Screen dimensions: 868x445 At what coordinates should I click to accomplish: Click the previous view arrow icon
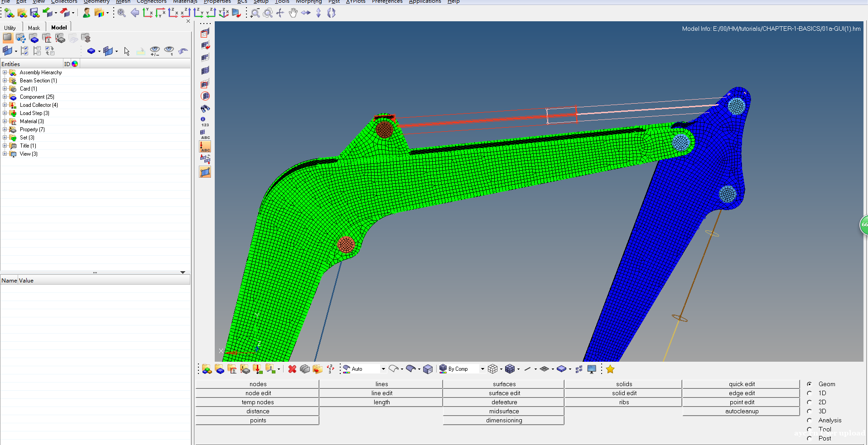(135, 13)
